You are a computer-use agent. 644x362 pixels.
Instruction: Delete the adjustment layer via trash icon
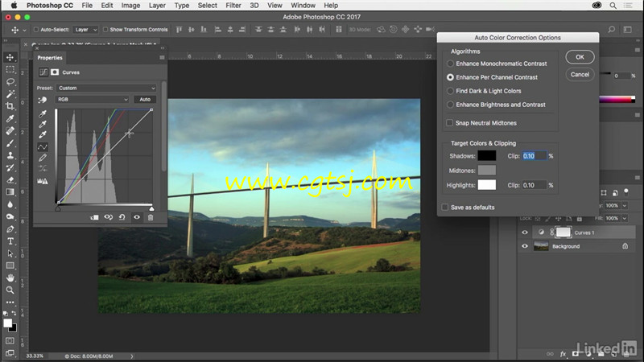[151, 217]
